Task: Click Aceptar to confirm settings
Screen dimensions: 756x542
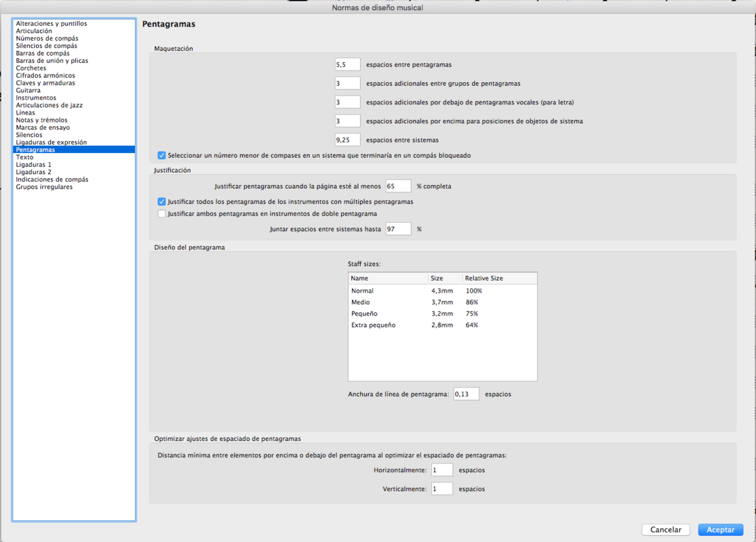Action: 720,530
